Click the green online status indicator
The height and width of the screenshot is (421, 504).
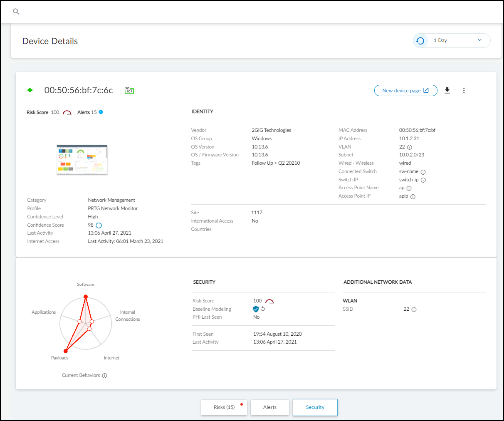click(30, 90)
